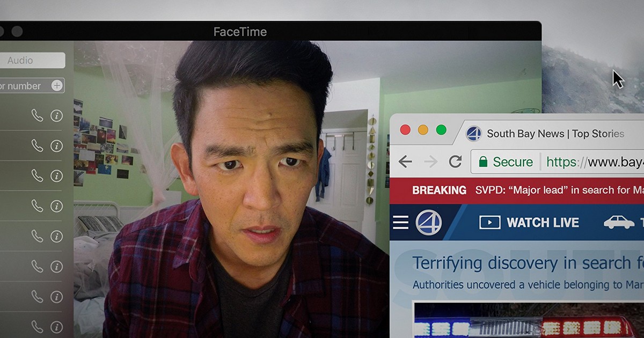Open the hamburger menu on the news site
644x338 pixels.
click(401, 222)
